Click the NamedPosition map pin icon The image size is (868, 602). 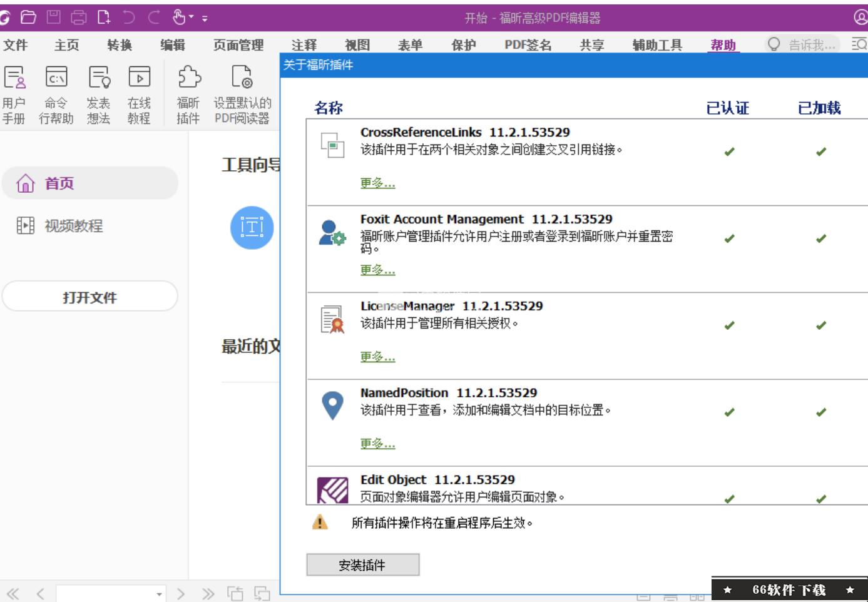(x=332, y=406)
